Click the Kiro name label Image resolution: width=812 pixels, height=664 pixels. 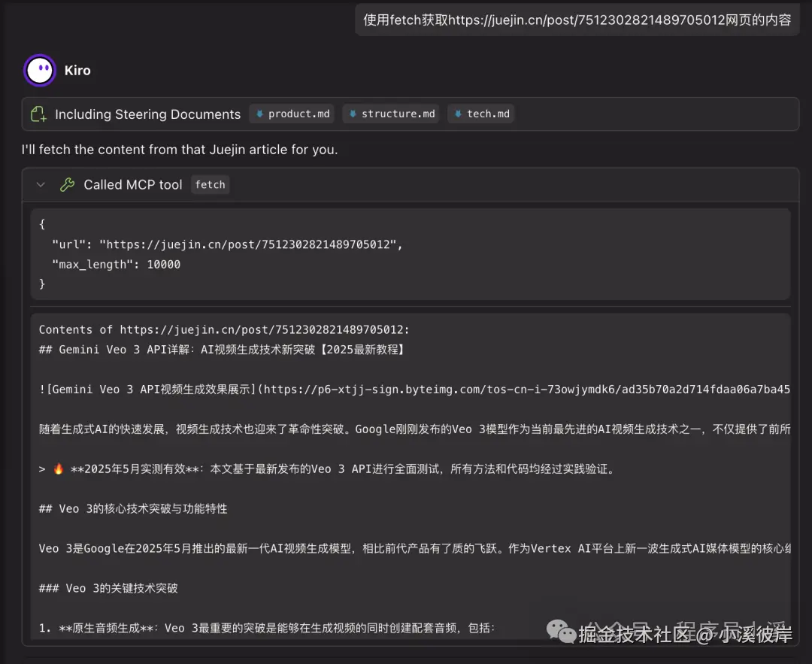(77, 70)
